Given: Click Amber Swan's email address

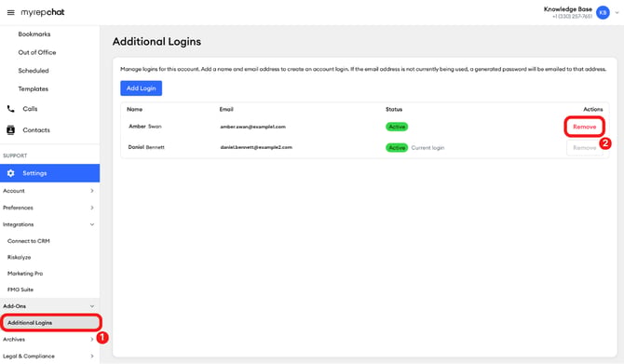Looking at the screenshot, I should click(252, 127).
